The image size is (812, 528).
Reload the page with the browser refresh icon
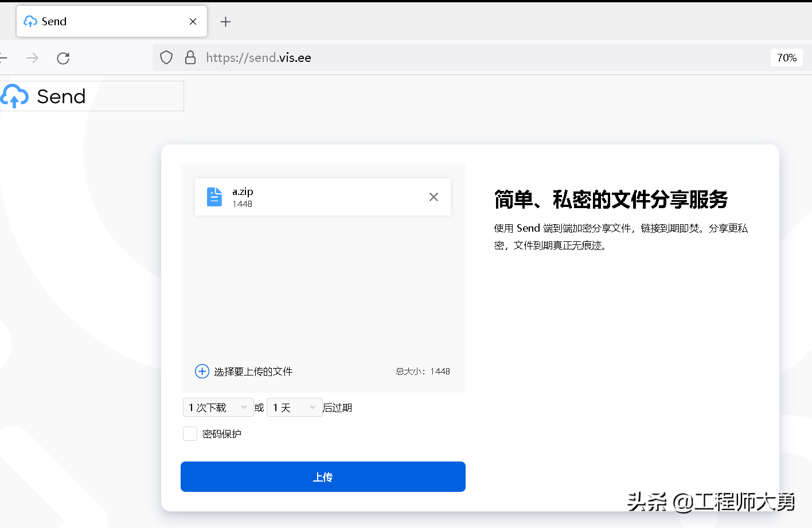(63, 58)
